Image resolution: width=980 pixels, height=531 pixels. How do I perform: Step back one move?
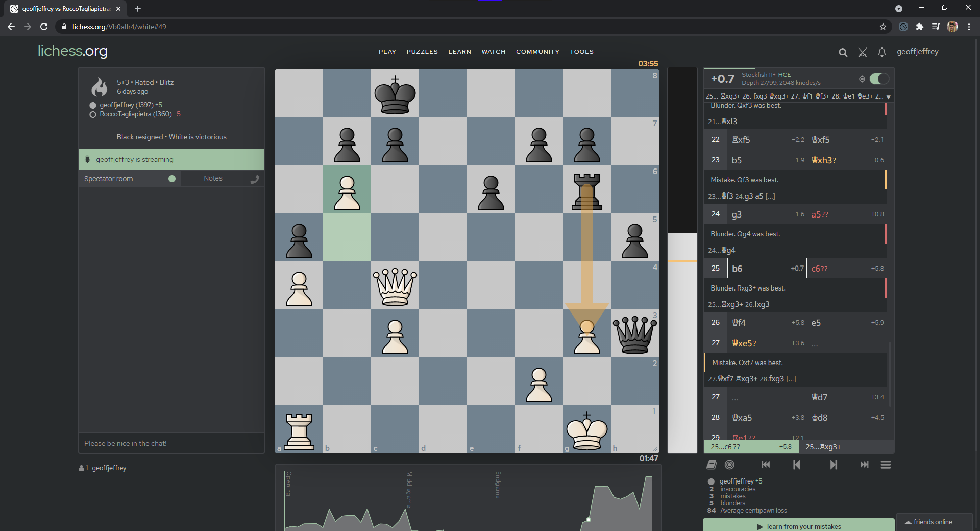pyautogui.click(x=797, y=465)
